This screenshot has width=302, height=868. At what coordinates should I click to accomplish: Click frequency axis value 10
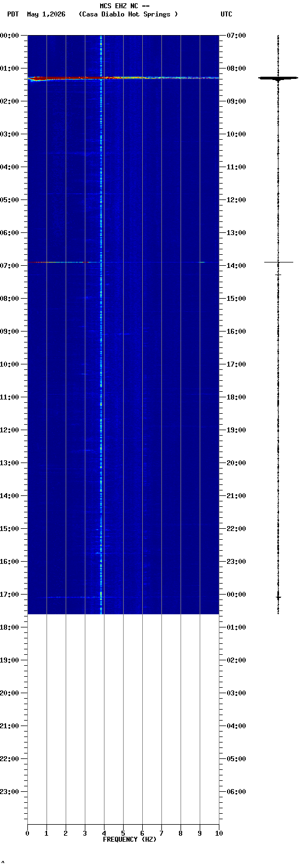point(219,833)
